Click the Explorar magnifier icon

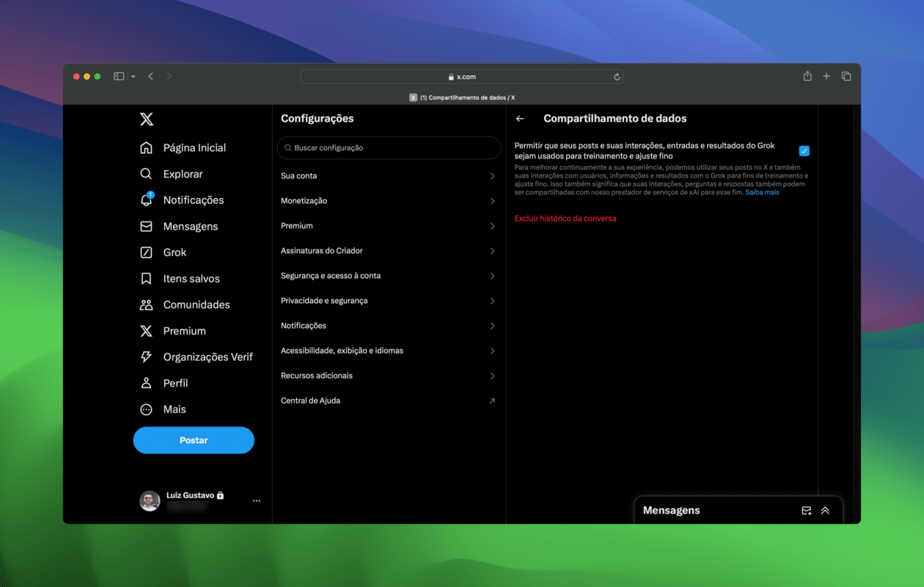[x=147, y=174]
